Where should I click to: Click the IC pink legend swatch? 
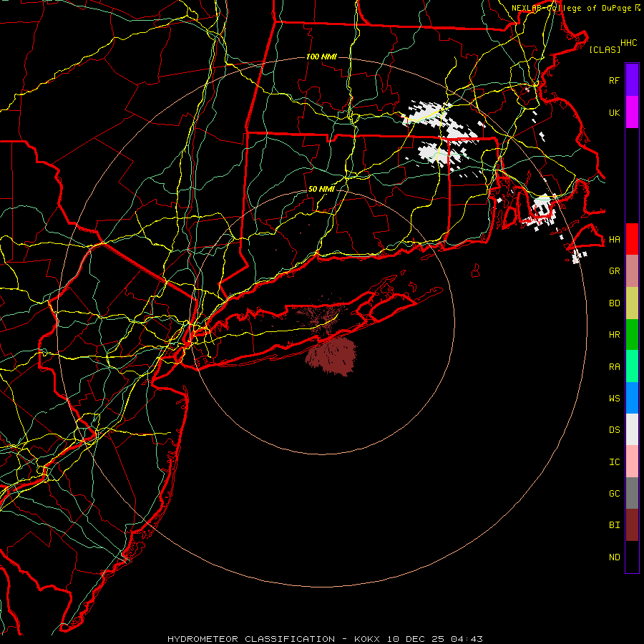632,462
